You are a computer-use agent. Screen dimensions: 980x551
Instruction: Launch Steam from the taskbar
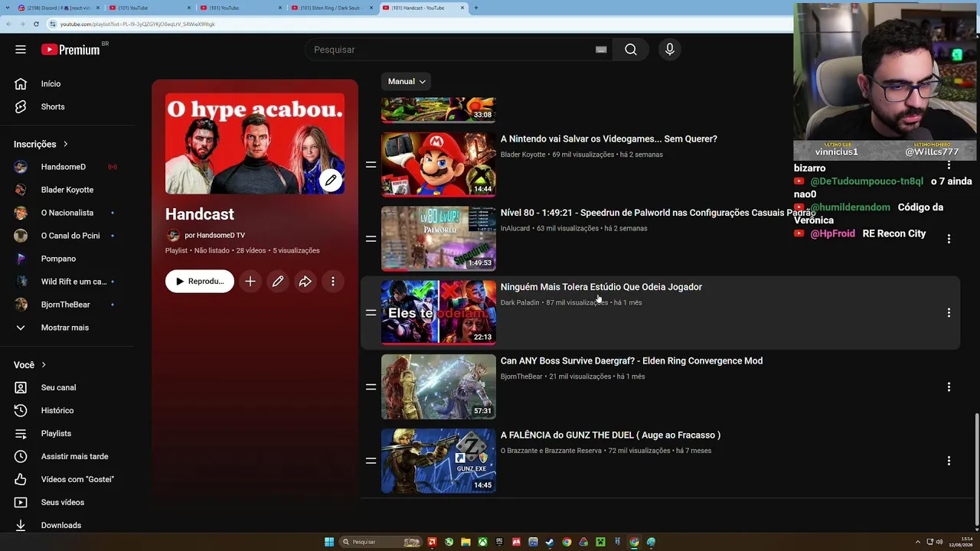pos(550,542)
